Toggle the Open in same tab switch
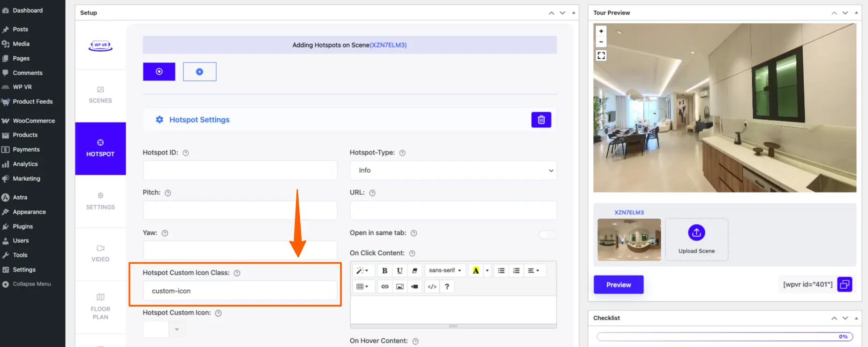 click(x=547, y=234)
